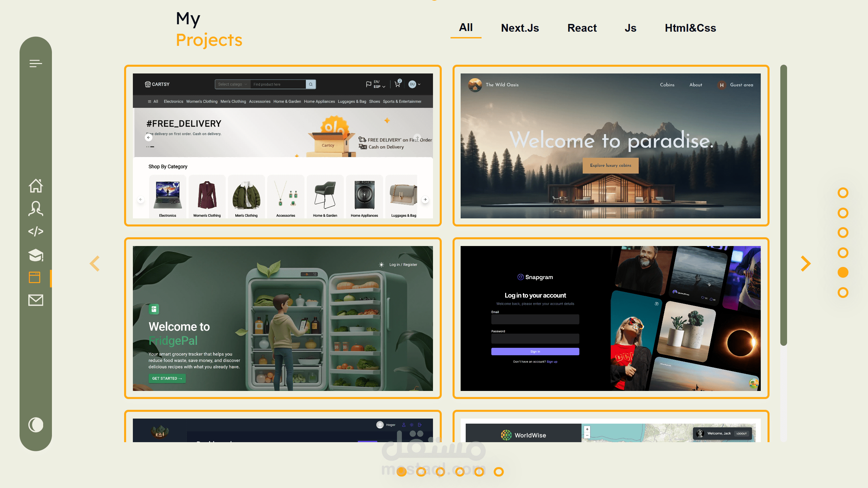Click the WorldWise map zoom in plus
The image size is (868, 488).
tap(587, 429)
